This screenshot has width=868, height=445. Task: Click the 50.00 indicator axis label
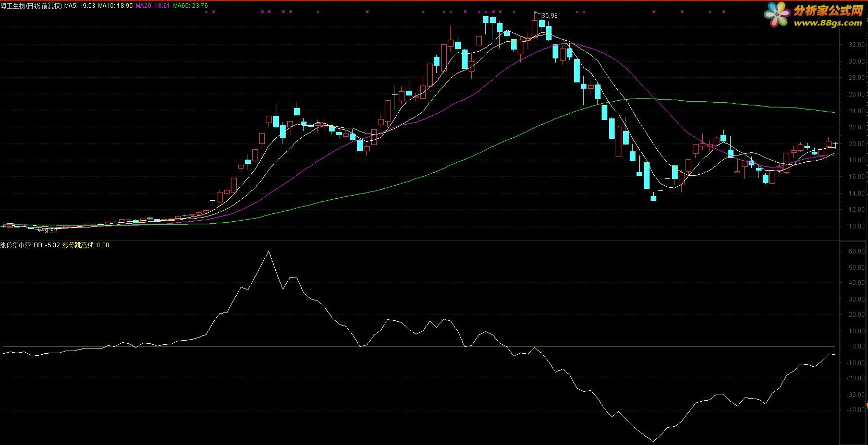(857, 267)
